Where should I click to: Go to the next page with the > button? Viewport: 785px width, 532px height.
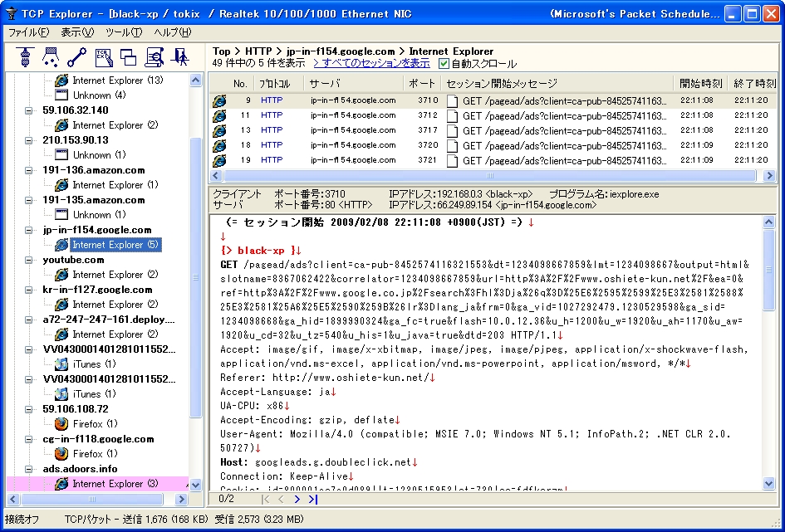click(x=297, y=499)
